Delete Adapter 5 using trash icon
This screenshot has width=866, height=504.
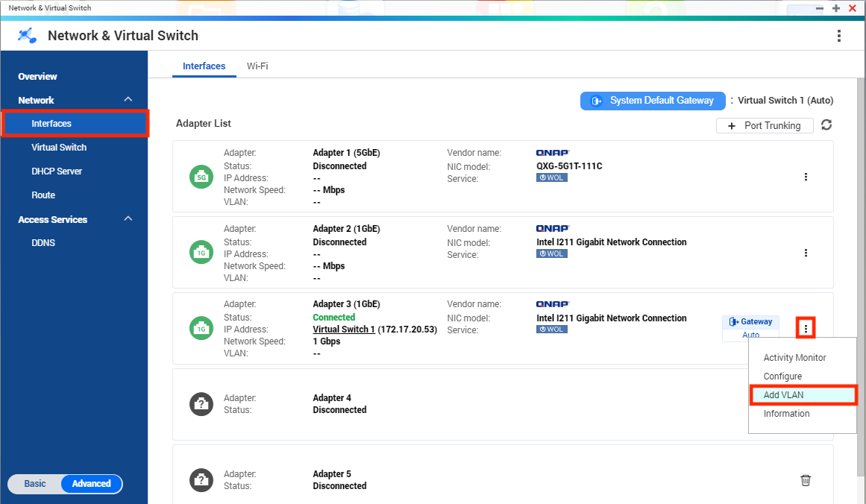[x=806, y=480]
